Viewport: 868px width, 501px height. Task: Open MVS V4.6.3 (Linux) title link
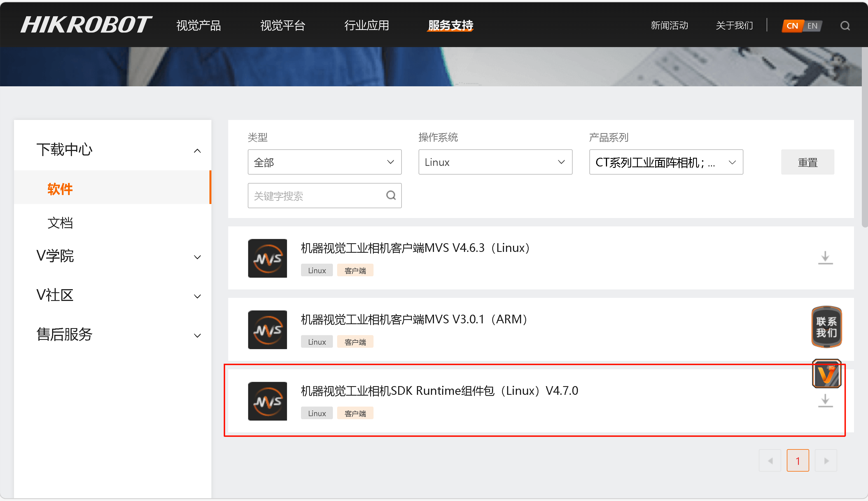point(415,248)
